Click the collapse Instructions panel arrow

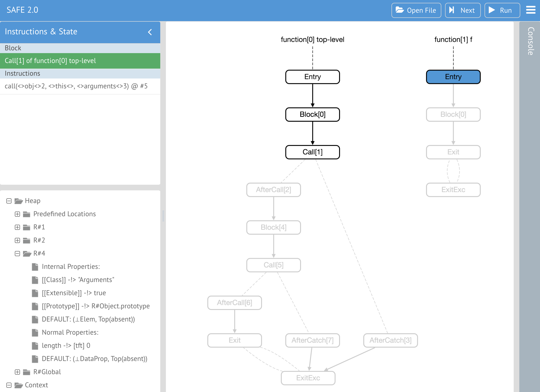pos(150,32)
